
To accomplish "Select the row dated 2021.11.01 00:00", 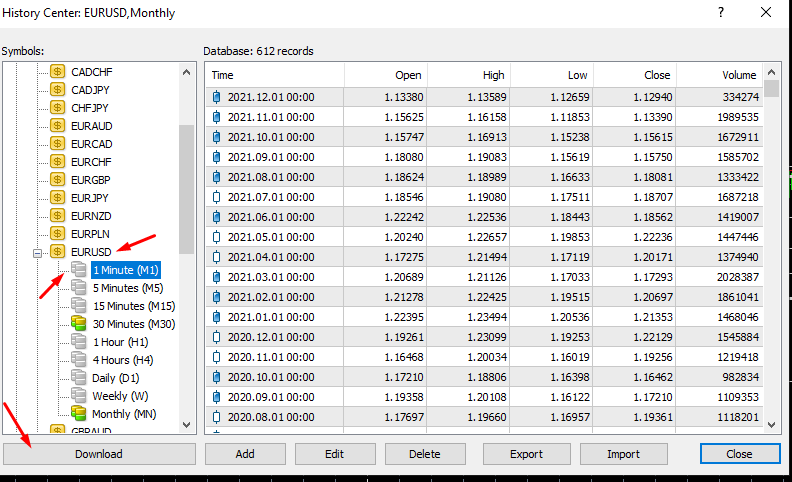I will click(484, 117).
